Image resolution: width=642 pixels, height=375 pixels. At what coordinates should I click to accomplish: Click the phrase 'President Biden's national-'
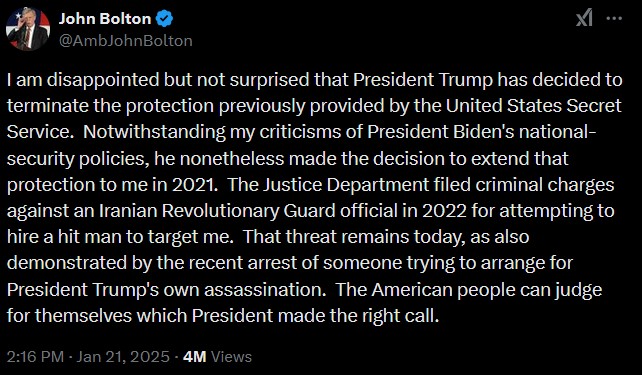tap(482, 132)
